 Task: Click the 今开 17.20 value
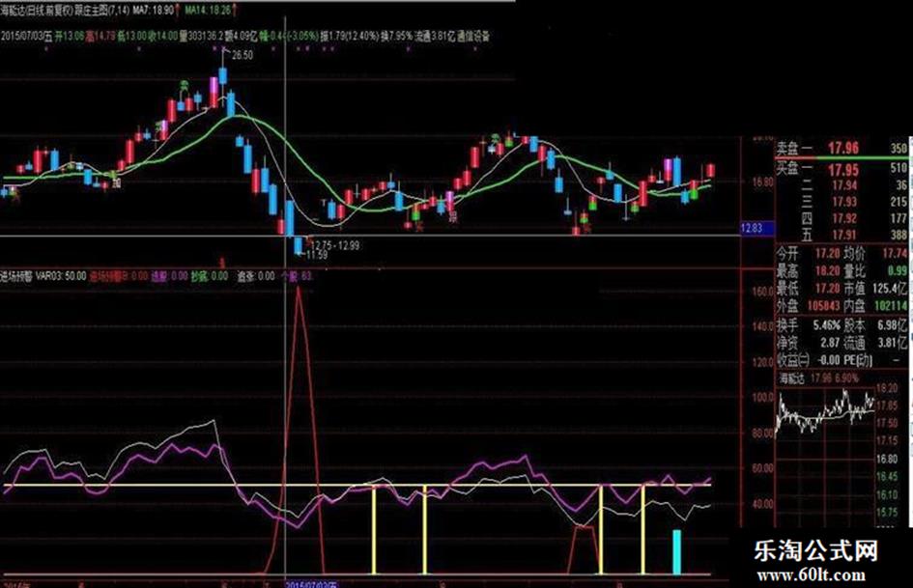point(827,253)
